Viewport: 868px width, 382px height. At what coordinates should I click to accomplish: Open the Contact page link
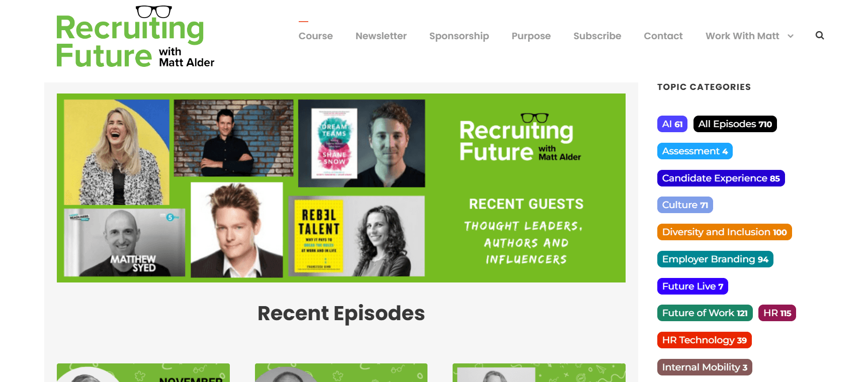tap(663, 36)
